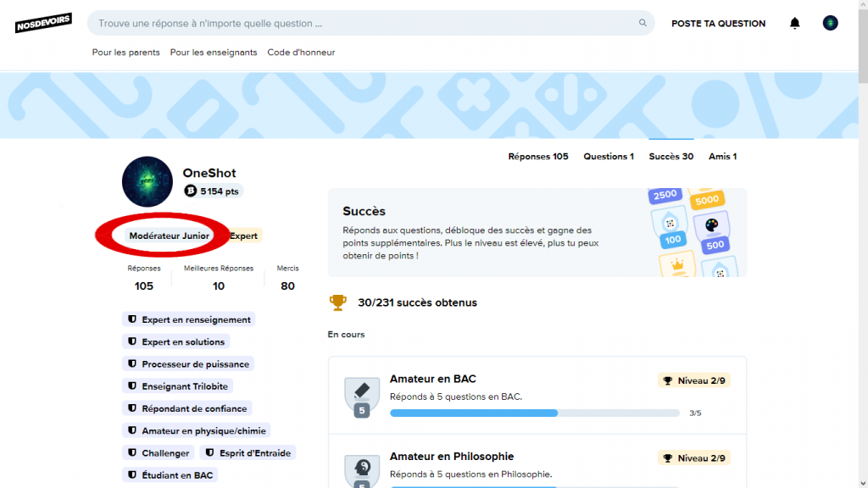
Task: Click the crown badge illustration
Action: pyautogui.click(x=677, y=264)
